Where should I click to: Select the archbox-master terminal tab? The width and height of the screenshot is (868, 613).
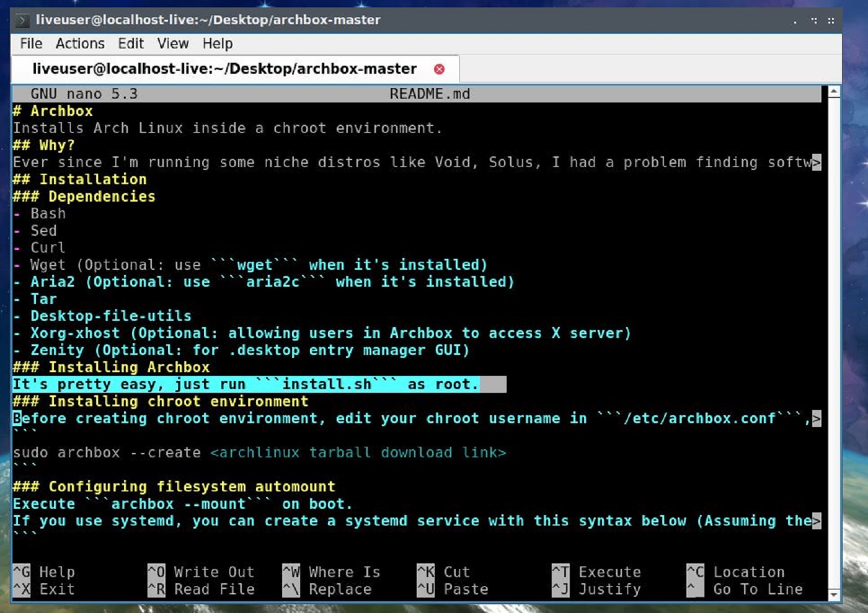(224, 69)
